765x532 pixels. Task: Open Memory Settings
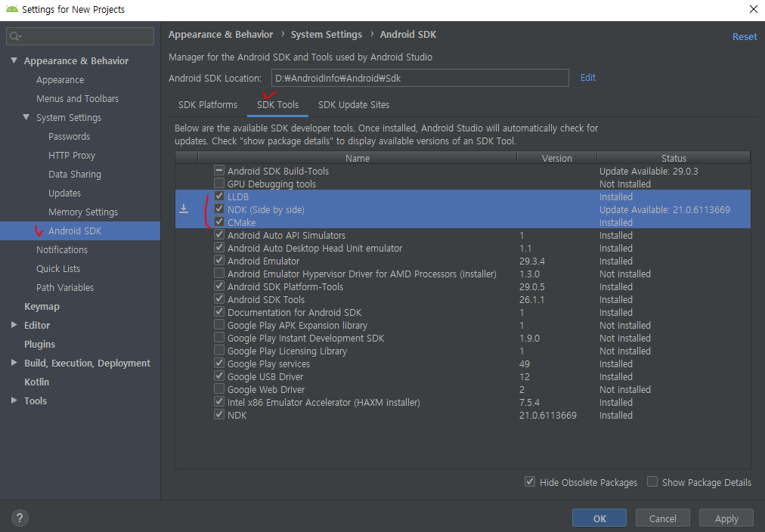coord(83,212)
